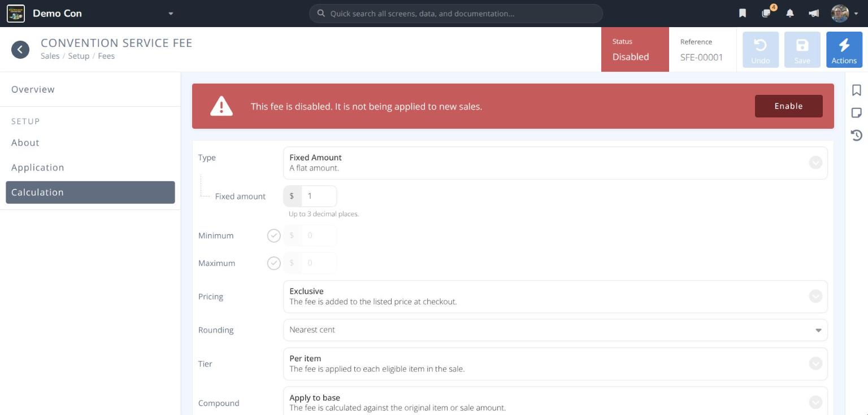Open the Rounding Nearest cent dropdown
Image resolution: width=868 pixels, height=415 pixels.
[555, 330]
